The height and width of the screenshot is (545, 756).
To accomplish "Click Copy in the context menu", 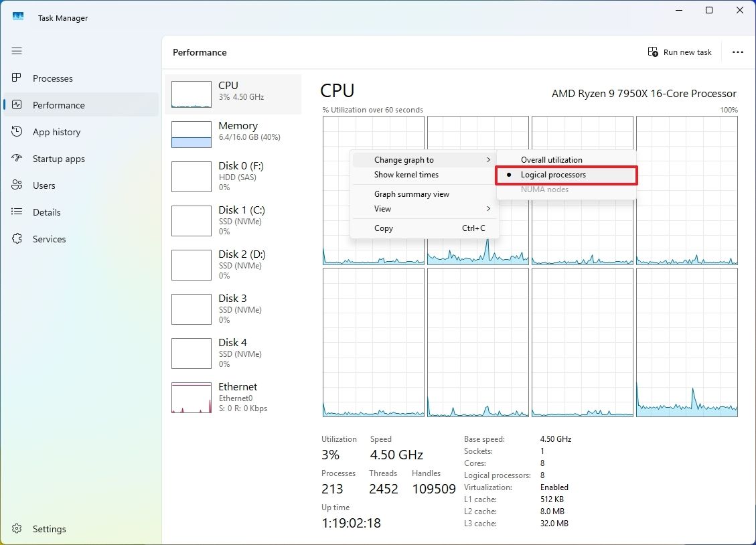I will pos(383,228).
